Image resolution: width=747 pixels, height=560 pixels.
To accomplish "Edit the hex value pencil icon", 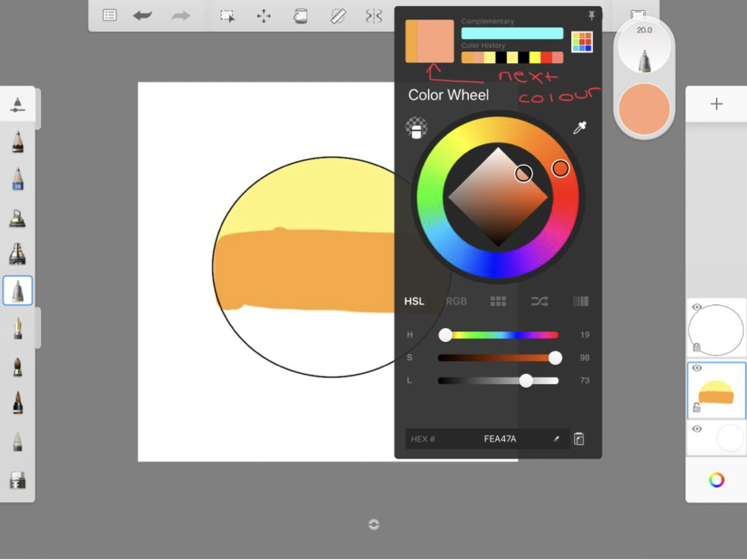I will (x=556, y=439).
